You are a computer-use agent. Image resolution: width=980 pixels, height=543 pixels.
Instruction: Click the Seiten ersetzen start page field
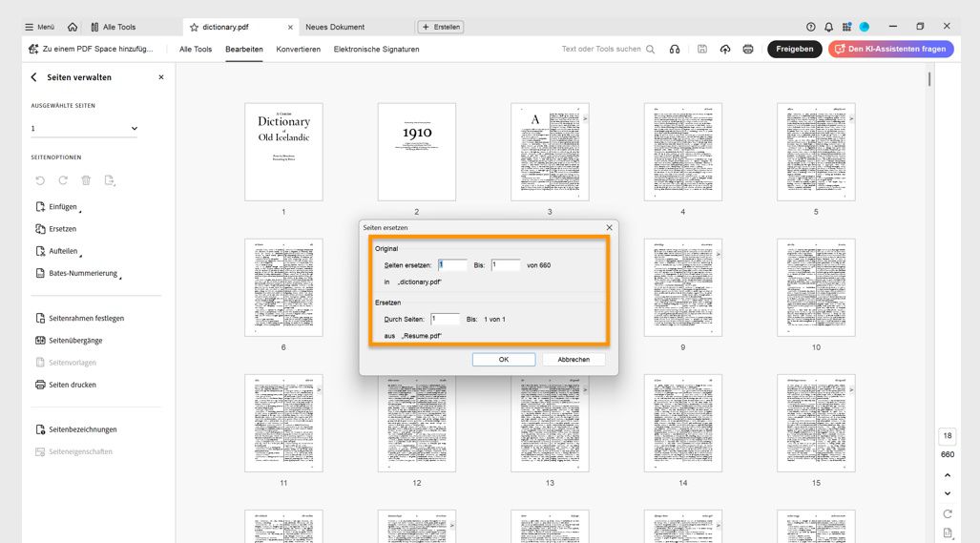(452, 265)
